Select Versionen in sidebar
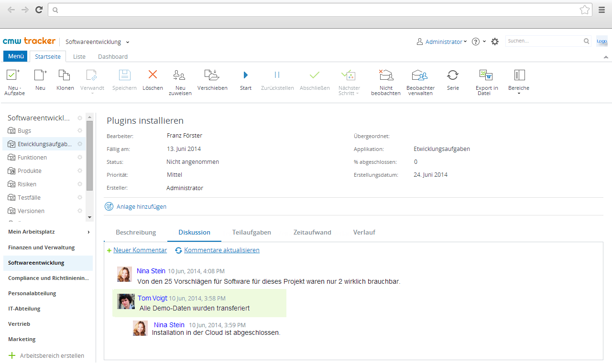This screenshot has width=612, height=364. 31,211
